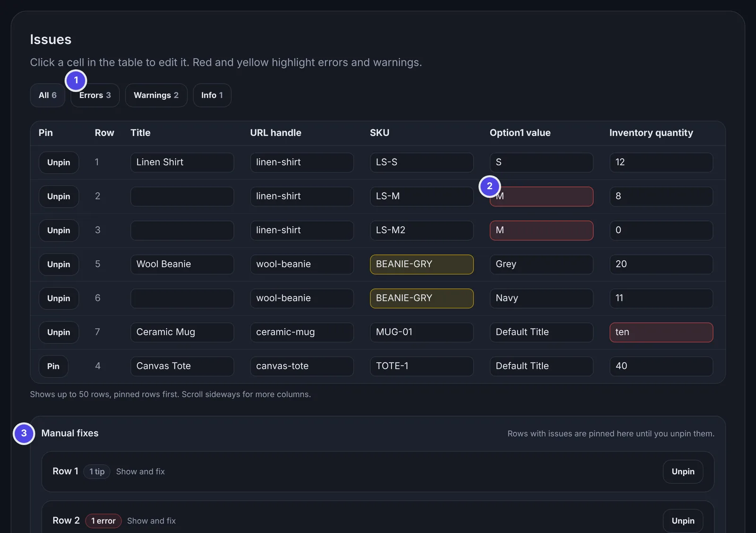Click the 1 tip badge on Row 1
The height and width of the screenshot is (533, 756).
[97, 472]
